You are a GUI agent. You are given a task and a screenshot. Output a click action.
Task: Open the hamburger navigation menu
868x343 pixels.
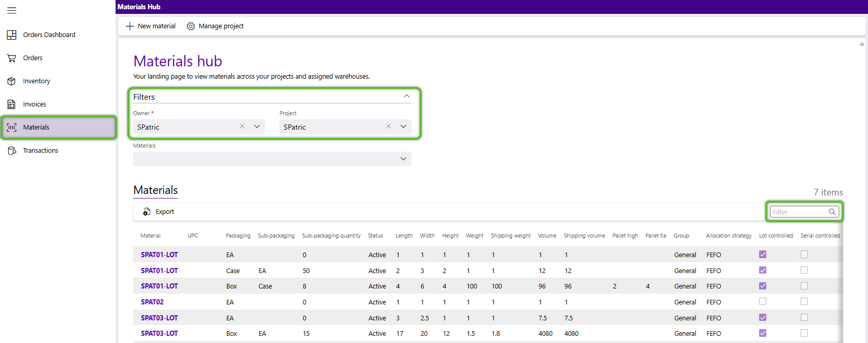pos(12,10)
